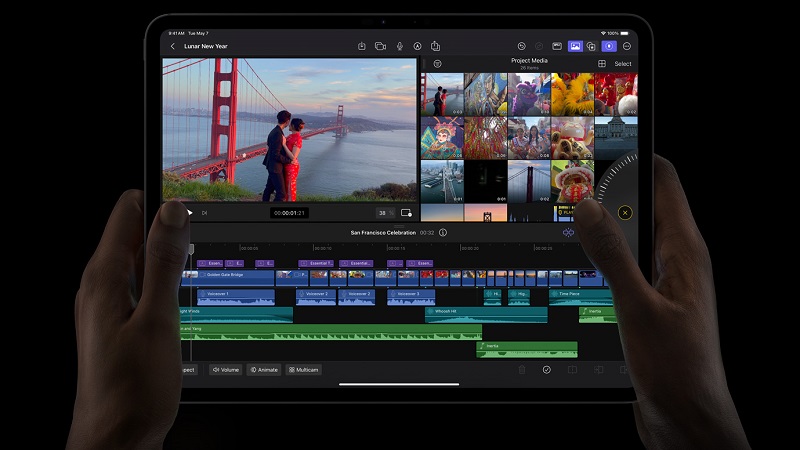Viewport: 800px width, 450px height.
Task: Tap the Wi-Fi status icon
Action: (603, 33)
